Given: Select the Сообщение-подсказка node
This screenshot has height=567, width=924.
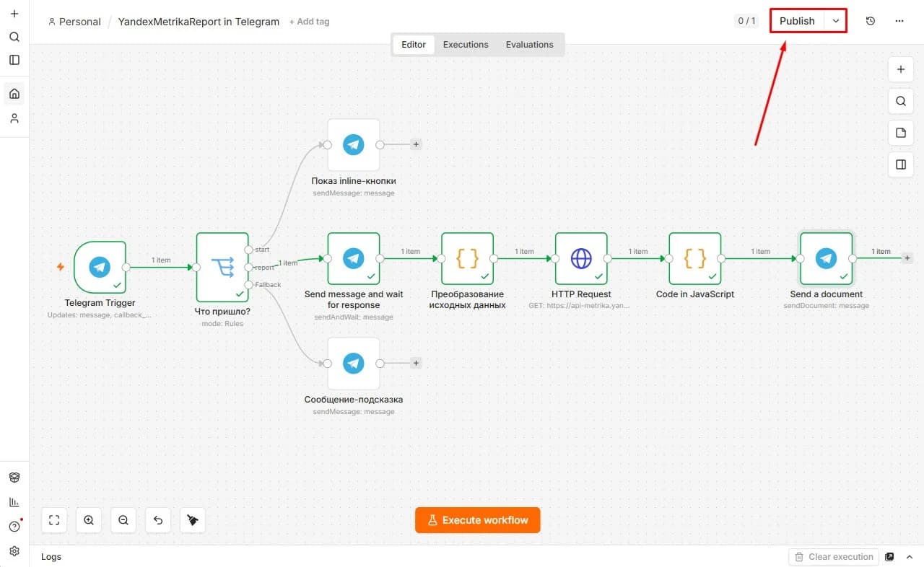Looking at the screenshot, I should click(x=354, y=364).
